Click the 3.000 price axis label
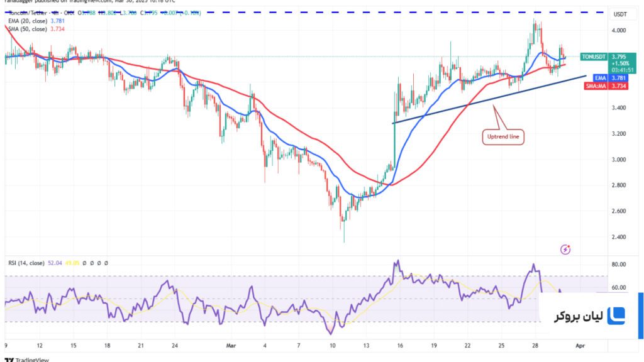This screenshot has width=644, height=362. pos(619,160)
